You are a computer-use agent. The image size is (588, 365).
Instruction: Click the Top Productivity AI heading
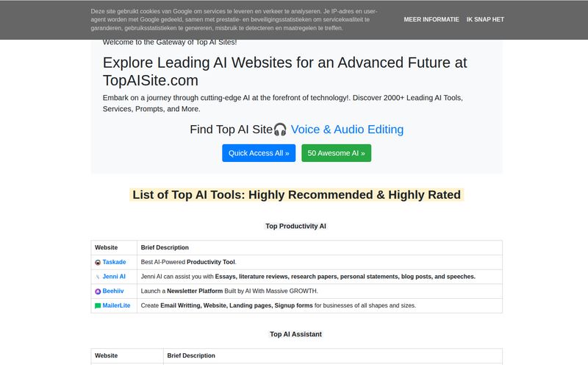296,226
